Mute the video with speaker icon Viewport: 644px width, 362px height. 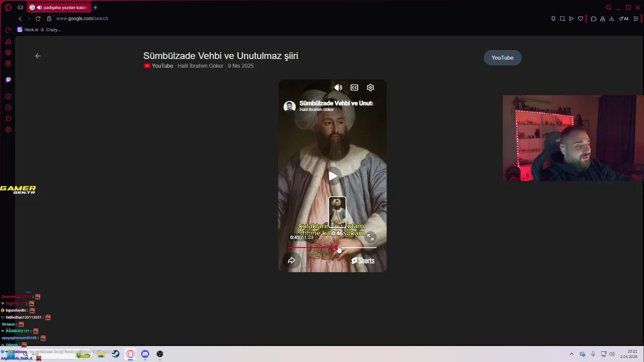coord(338,87)
